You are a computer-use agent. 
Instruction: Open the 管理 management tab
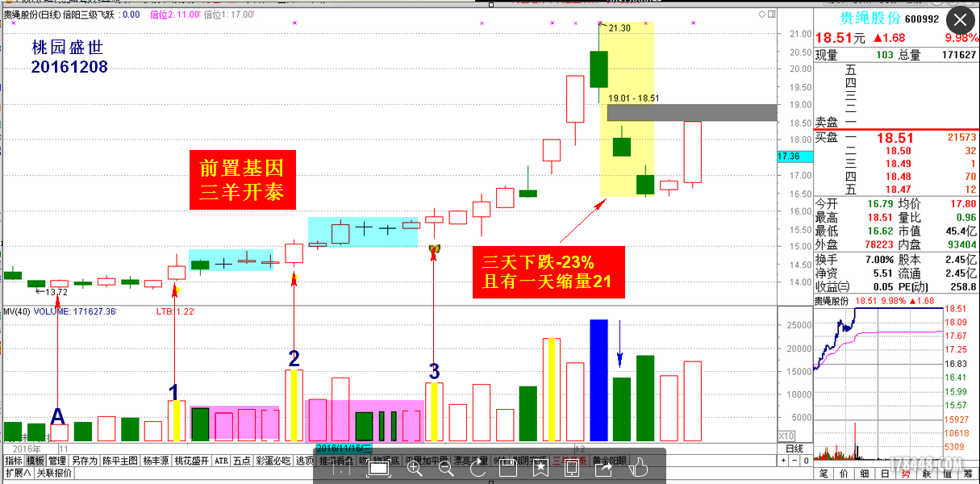[56, 461]
